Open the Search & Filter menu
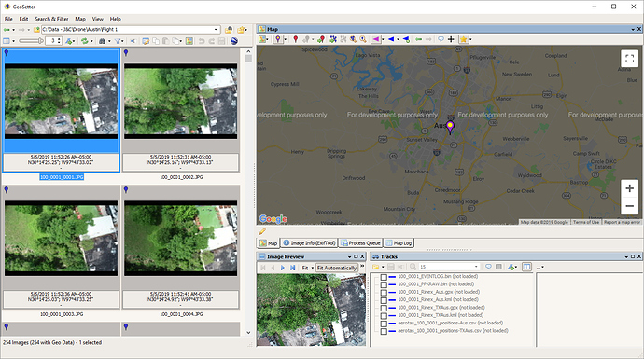The width and height of the screenshot is (644, 359). (51, 19)
